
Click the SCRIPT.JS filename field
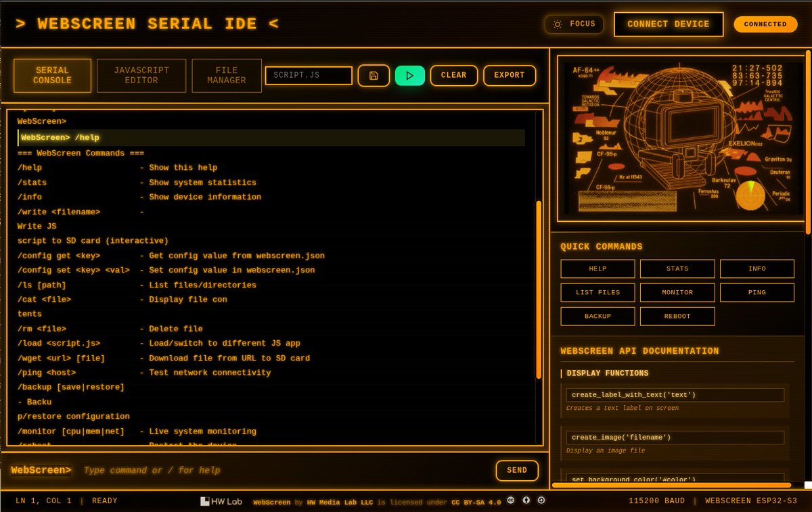pyautogui.click(x=309, y=75)
